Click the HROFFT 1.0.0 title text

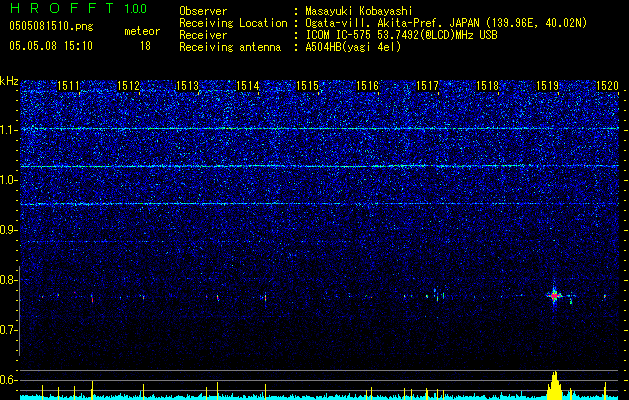pyautogui.click(x=78, y=8)
